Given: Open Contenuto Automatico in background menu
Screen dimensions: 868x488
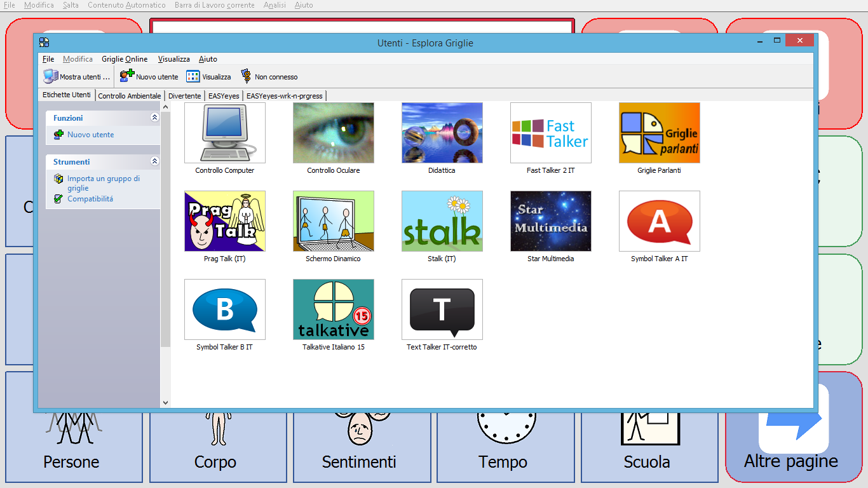Looking at the screenshot, I should [126, 5].
